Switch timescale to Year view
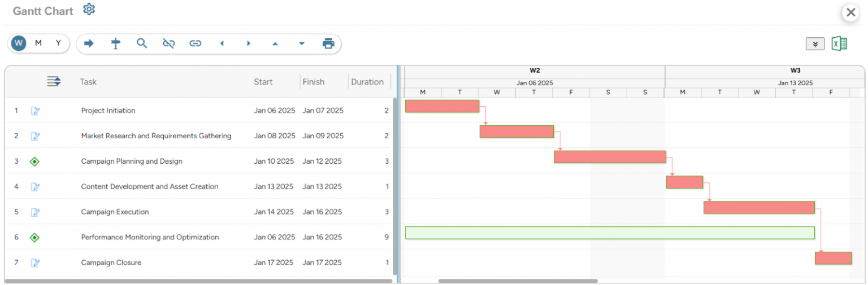Screen dimensions: 868x285 coord(58,43)
